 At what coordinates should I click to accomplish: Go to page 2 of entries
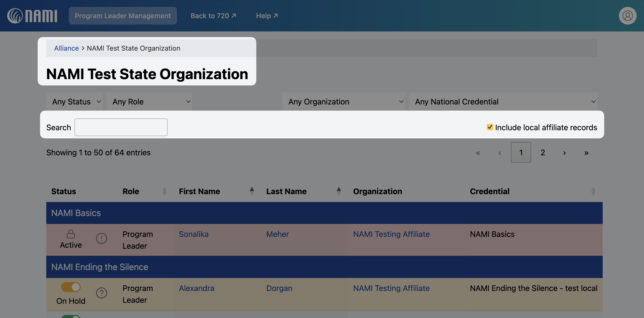[x=542, y=152]
